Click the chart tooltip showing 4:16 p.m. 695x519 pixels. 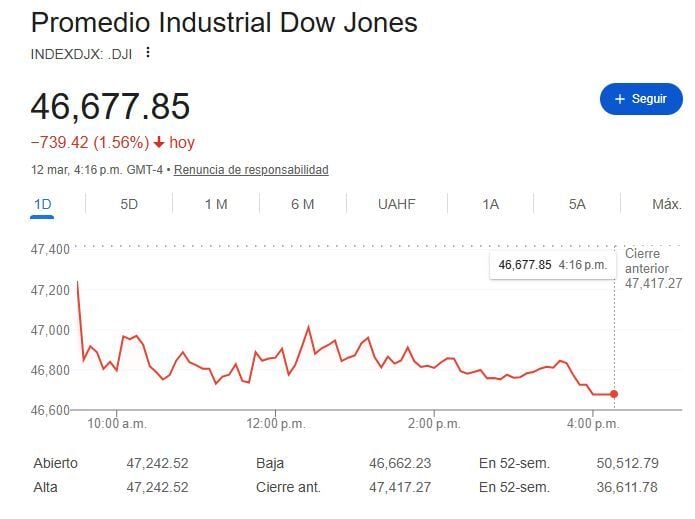(552, 265)
